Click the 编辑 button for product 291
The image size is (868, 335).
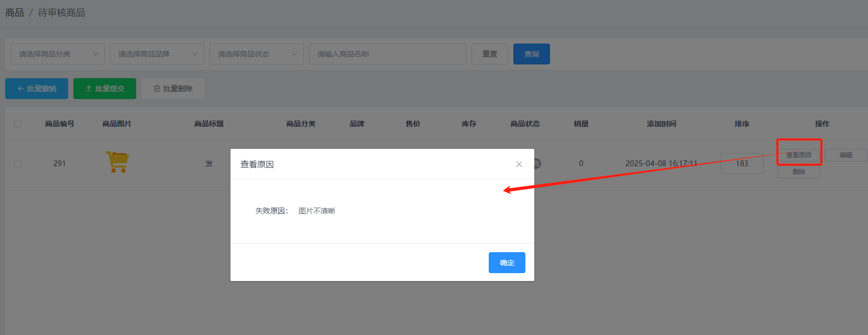pos(845,155)
